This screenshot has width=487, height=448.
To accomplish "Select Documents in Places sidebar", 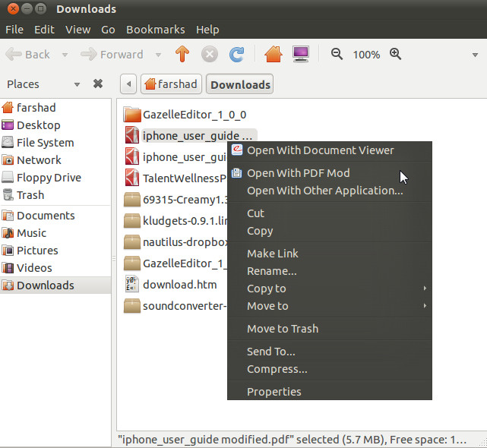I will [x=55, y=216].
